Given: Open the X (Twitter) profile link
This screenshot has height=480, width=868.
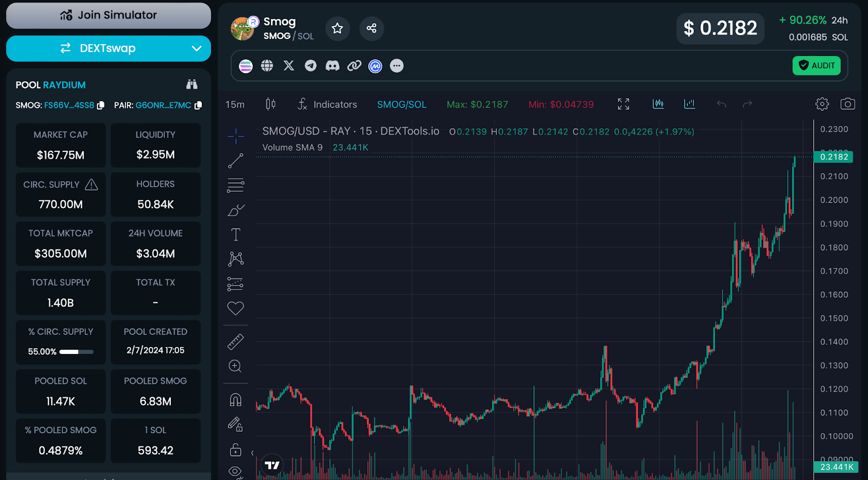Looking at the screenshot, I should click(x=289, y=66).
